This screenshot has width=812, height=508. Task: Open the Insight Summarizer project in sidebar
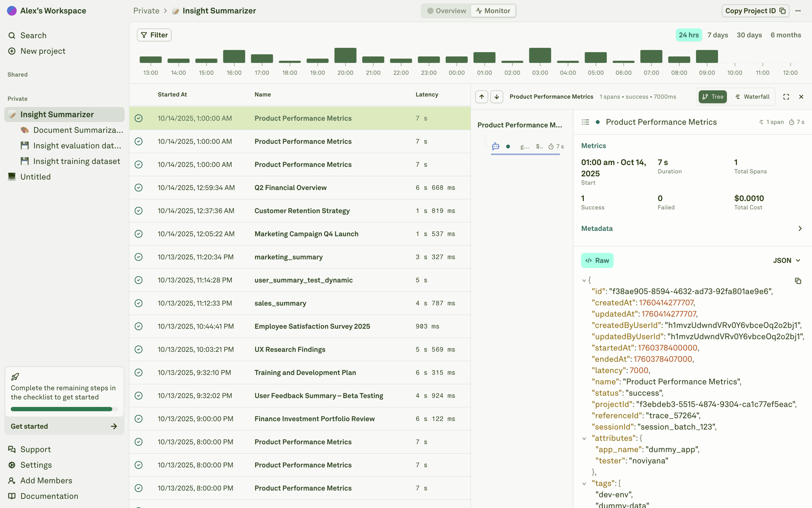click(x=64, y=115)
